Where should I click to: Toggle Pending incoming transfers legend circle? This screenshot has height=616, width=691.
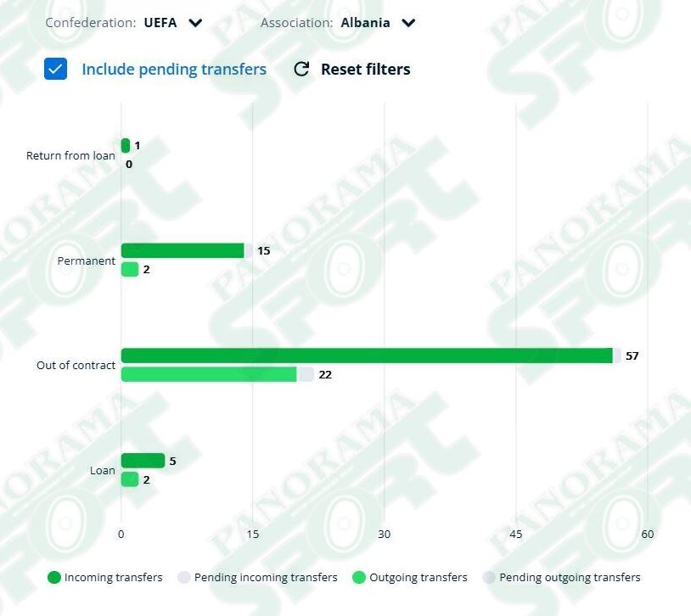[183, 577]
